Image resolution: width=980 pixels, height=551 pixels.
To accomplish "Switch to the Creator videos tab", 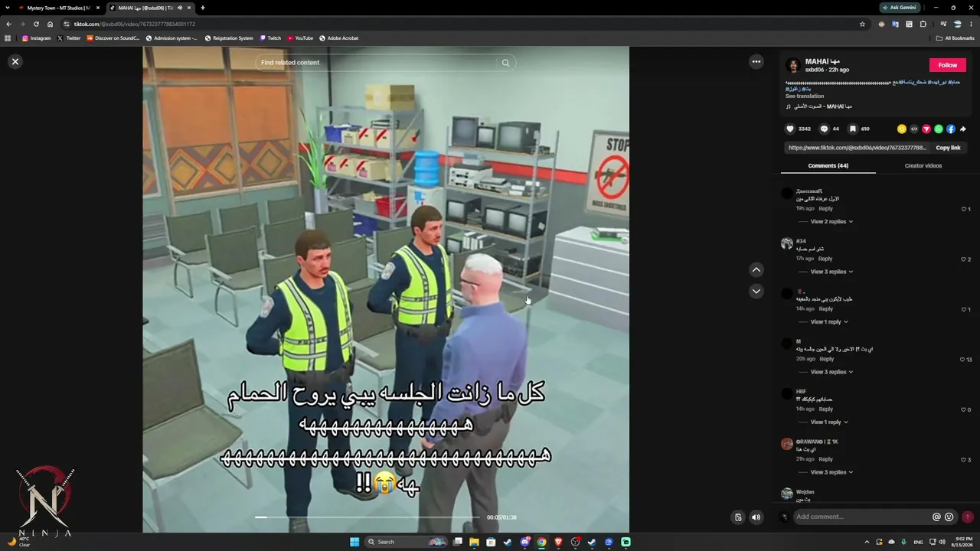I will coord(923,165).
